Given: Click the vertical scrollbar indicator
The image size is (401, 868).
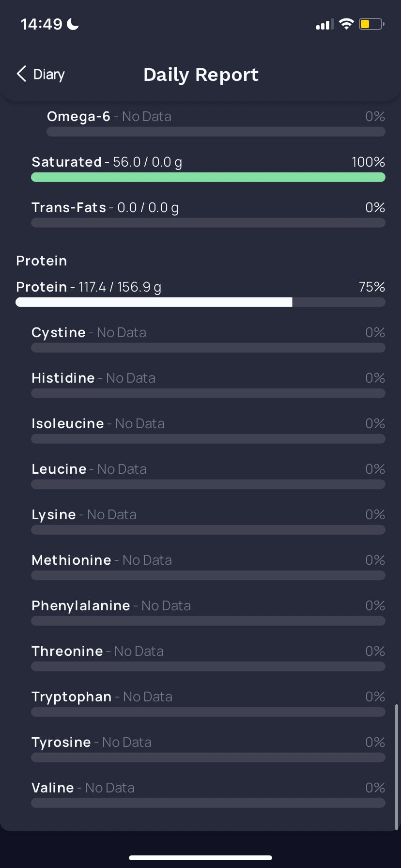Looking at the screenshot, I should coord(397,767).
